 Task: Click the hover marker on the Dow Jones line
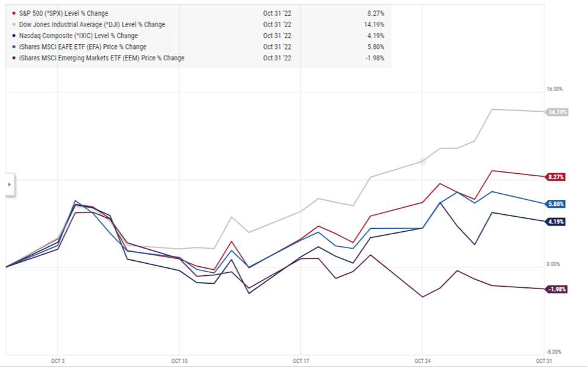click(422, 161)
